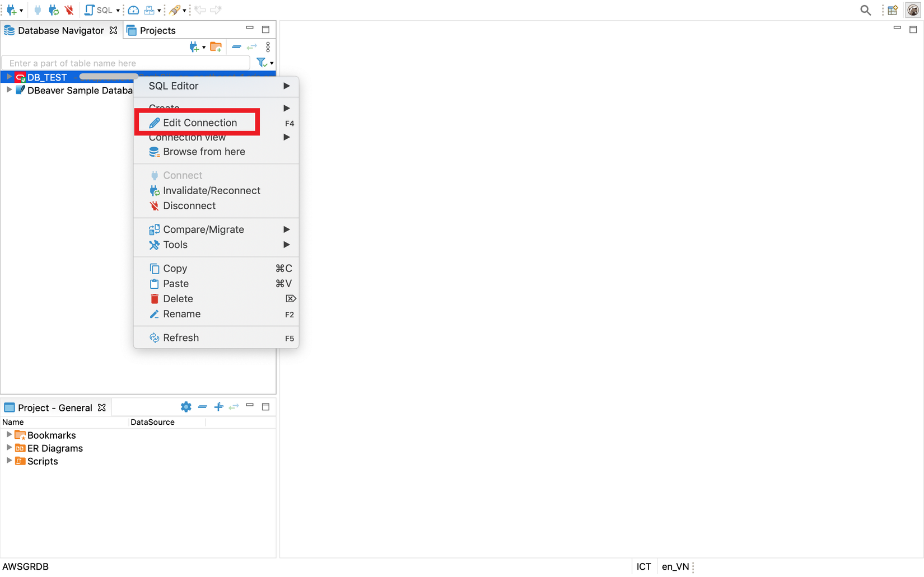The height and width of the screenshot is (577, 924).
Task: Toggle Link with Editor in Project panel
Action: click(x=234, y=407)
